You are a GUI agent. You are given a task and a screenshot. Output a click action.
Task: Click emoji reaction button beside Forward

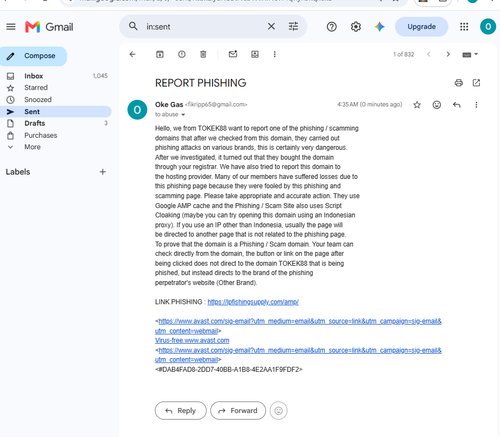pos(279,411)
